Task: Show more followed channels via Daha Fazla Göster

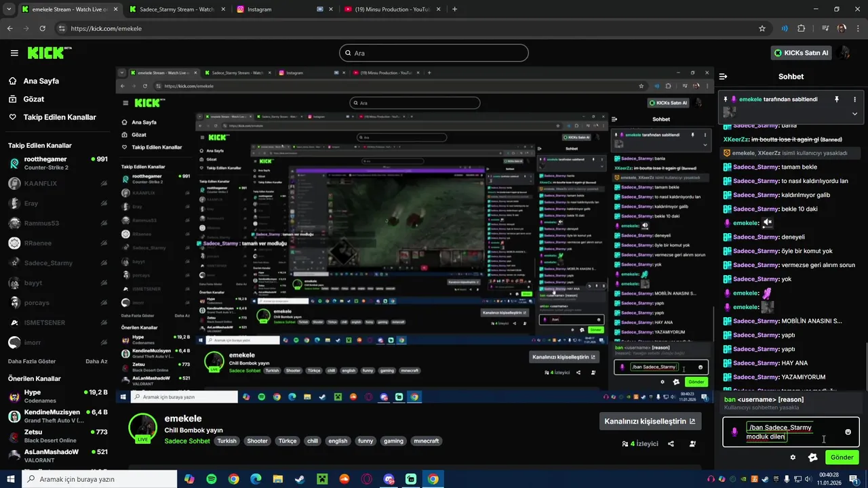Action: [32, 361]
